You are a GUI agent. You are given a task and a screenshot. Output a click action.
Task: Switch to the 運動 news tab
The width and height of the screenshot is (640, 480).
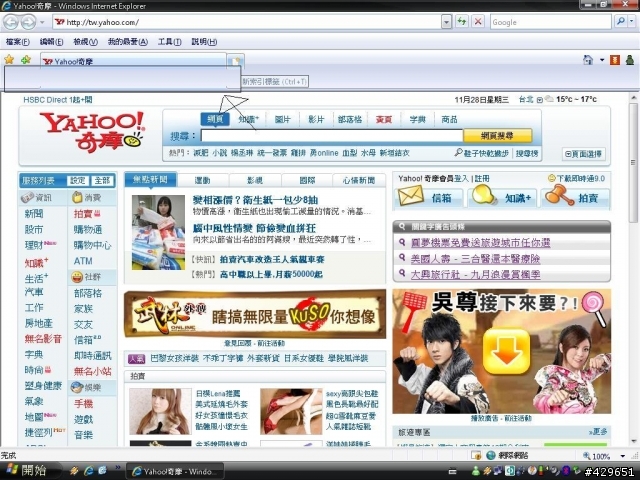point(202,180)
